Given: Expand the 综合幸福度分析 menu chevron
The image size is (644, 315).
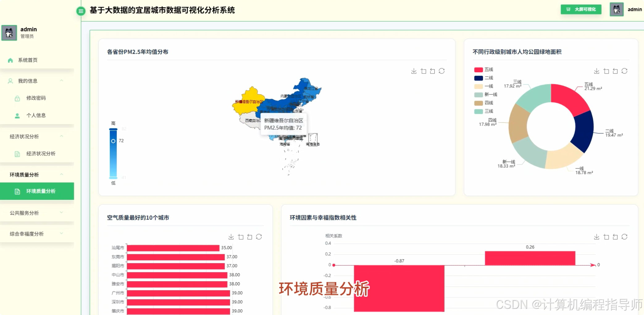Looking at the screenshot, I should (61, 233).
